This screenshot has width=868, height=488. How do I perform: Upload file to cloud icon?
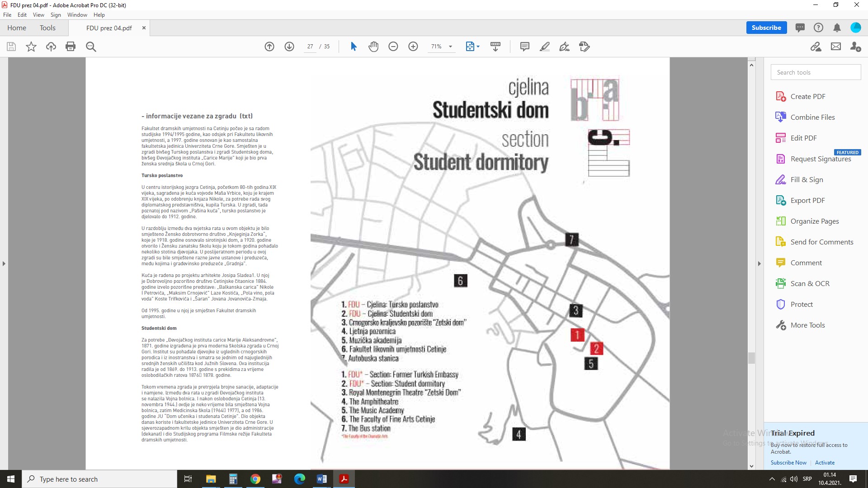click(51, 47)
